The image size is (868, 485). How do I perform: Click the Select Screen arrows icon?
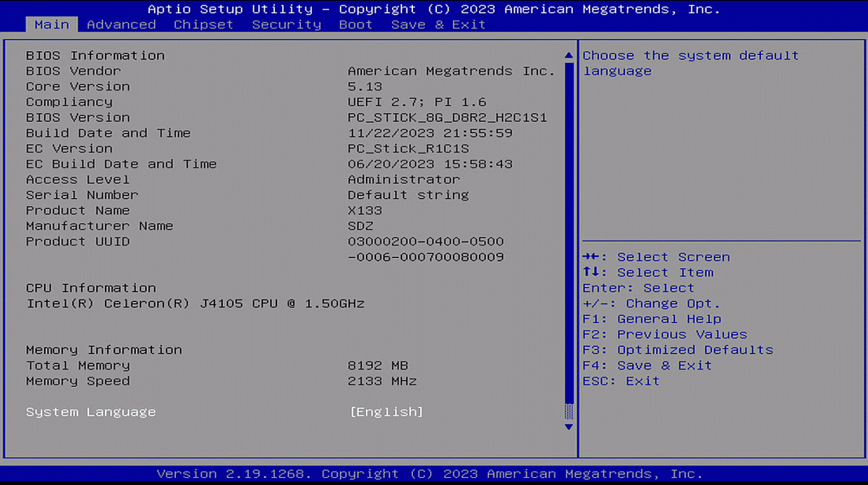coord(592,257)
